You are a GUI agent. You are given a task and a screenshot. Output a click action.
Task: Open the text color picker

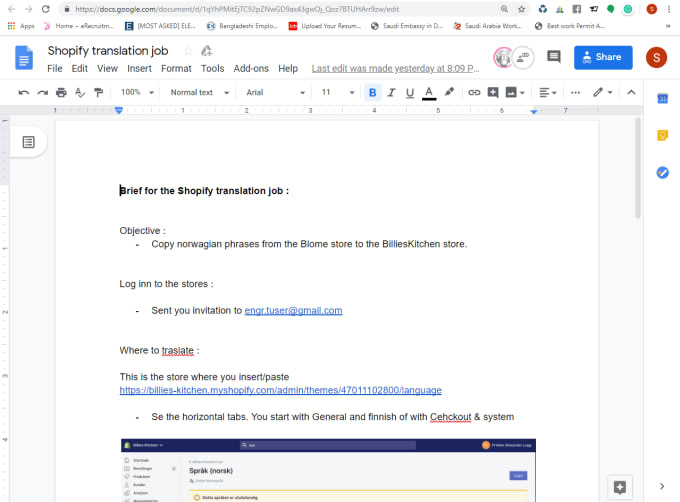coord(429,93)
